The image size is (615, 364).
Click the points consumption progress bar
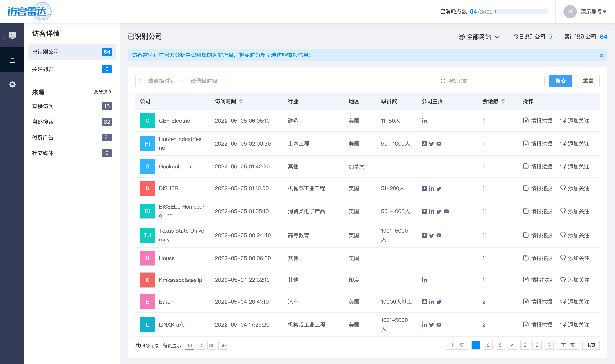pyautogui.click(x=521, y=11)
